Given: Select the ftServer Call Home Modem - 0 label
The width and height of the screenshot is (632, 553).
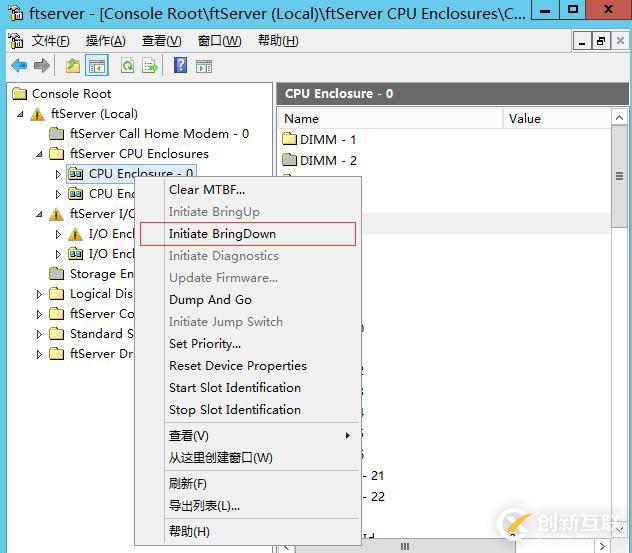Looking at the screenshot, I should click(x=159, y=134).
